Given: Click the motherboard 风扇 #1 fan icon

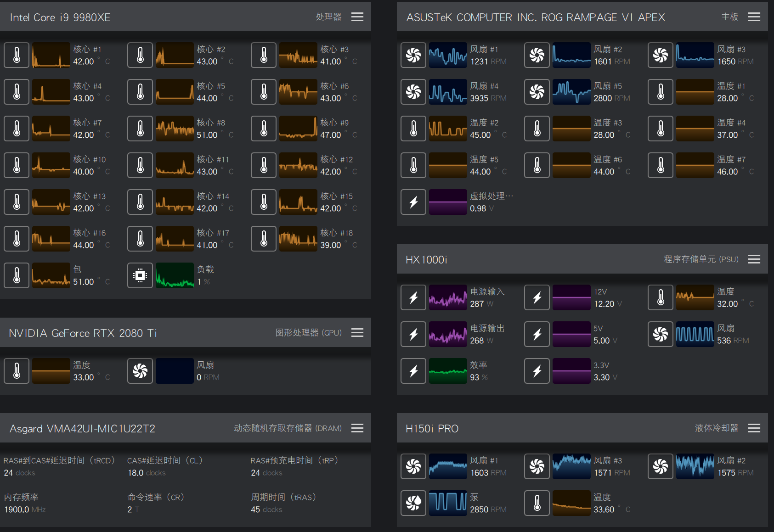Looking at the screenshot, I should [x=413, y=55].
